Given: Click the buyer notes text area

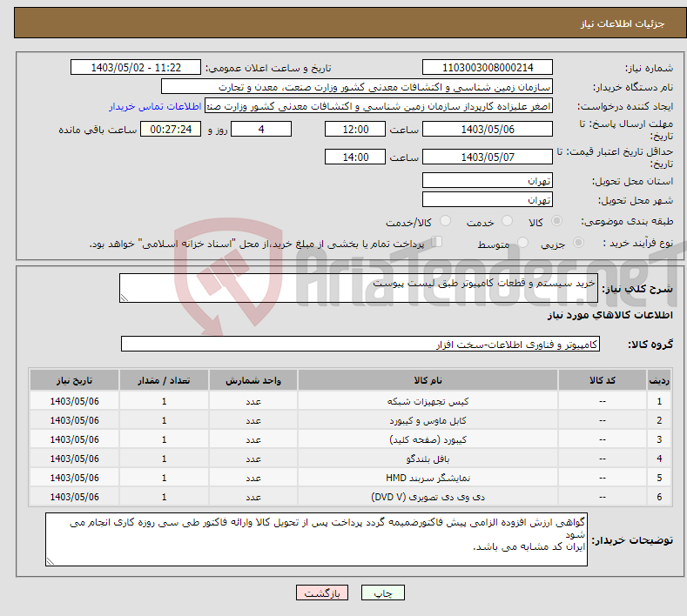Looking at the screenshot, I should [x=316, y=539].
